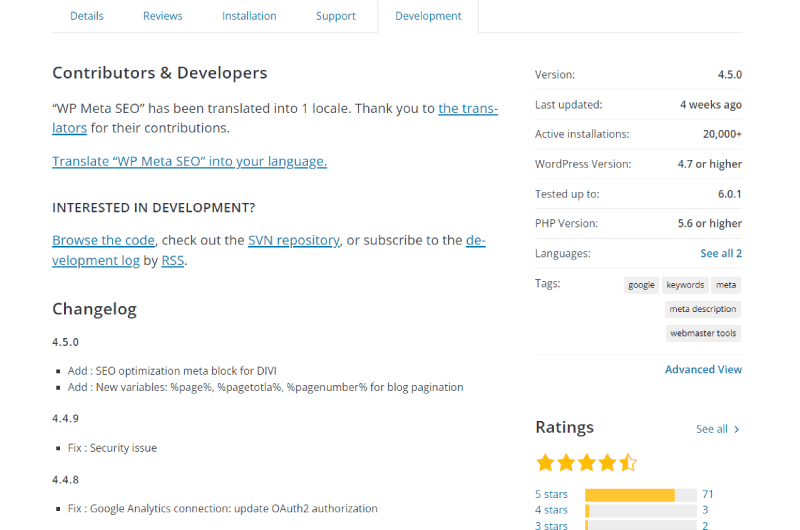
Task: Click the 5 stars rating bar
Action: tap(641, 495)
